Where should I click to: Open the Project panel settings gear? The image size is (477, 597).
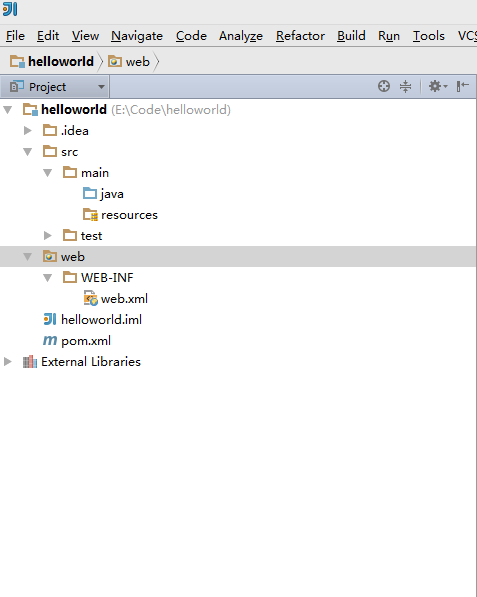(x=437, y=86)
